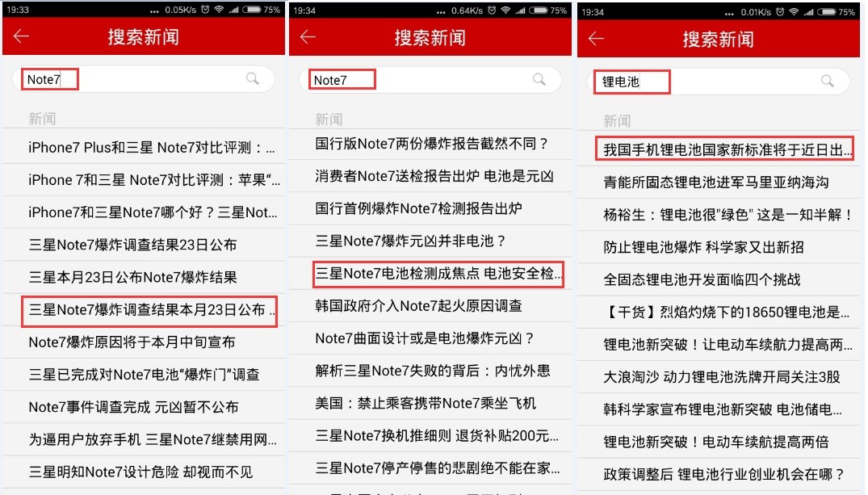868x495 pixels.
Task: Open 锂电池新突破！电动车续航提高两倍 article
Action: tap(719, 442)
